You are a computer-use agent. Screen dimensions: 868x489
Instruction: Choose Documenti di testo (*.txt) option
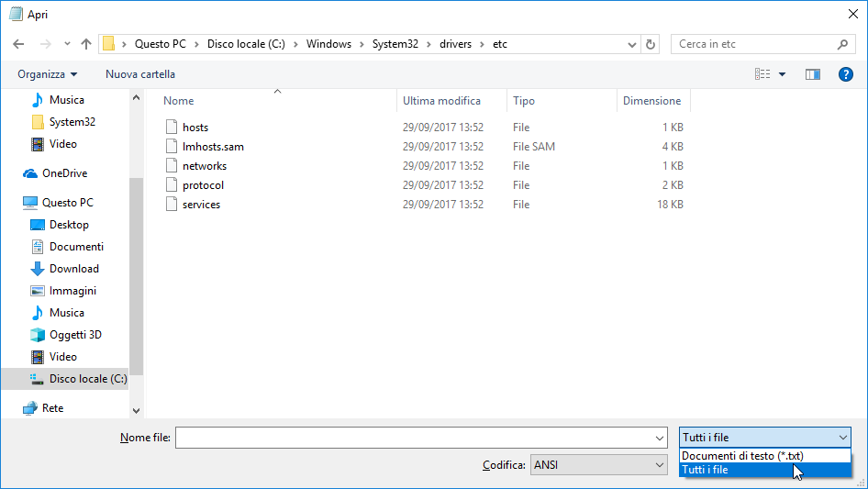pos(742,456)
